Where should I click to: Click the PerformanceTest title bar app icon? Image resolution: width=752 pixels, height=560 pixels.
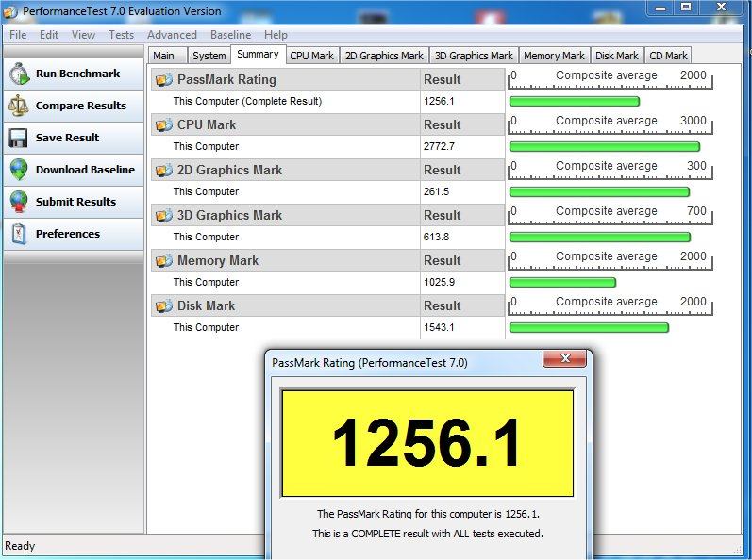(x=10, y=12)
